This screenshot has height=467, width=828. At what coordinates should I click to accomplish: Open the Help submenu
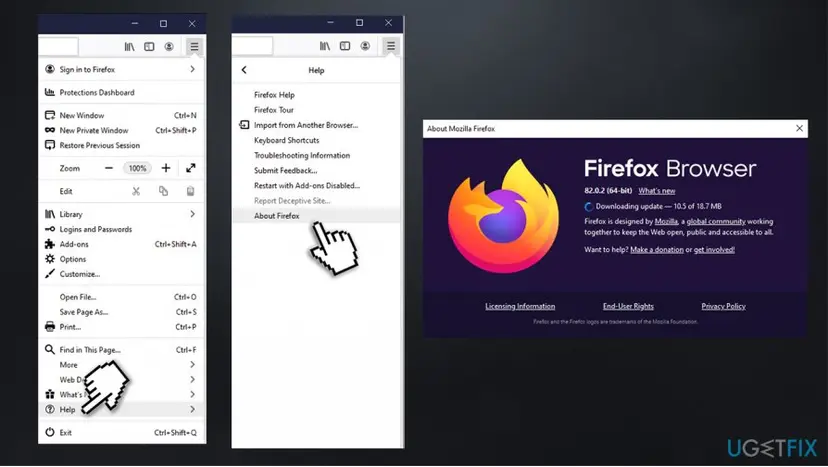[122, 409]
